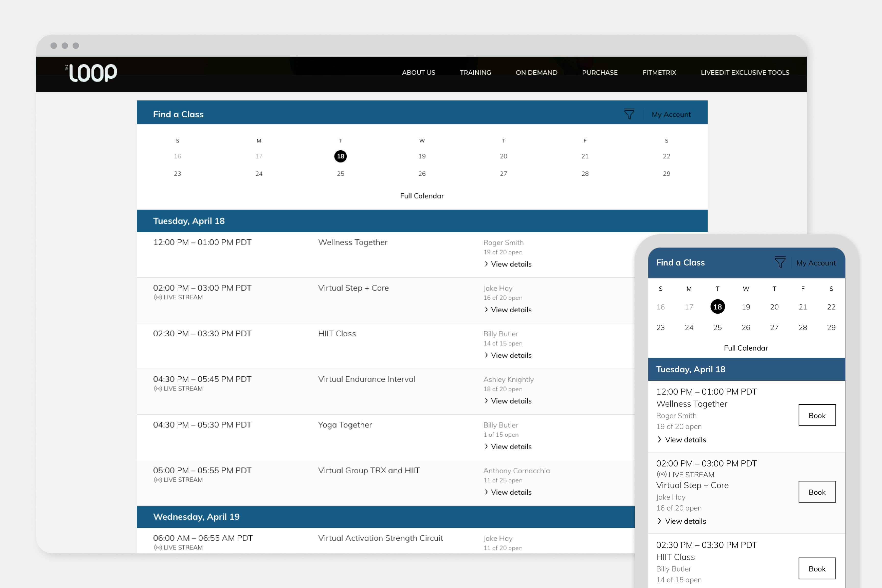The height and width of the screenshot is (588, 882).
Task: Click The Loop logo
Action: pos(92,73)
